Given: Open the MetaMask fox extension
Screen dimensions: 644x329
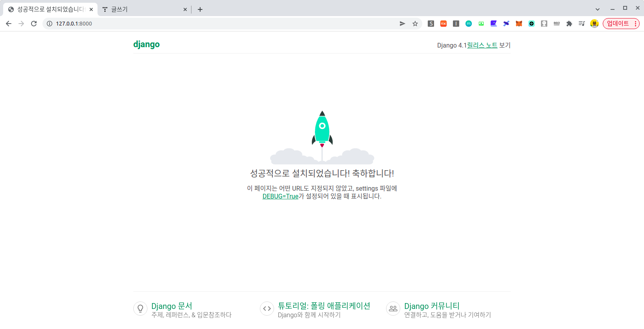Looking at the screenshot, I should point(519,24).
